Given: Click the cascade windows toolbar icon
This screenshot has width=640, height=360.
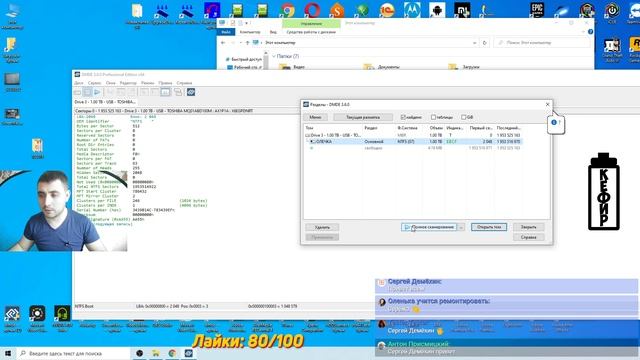Looking at the screenshot, I should point(178,92).
